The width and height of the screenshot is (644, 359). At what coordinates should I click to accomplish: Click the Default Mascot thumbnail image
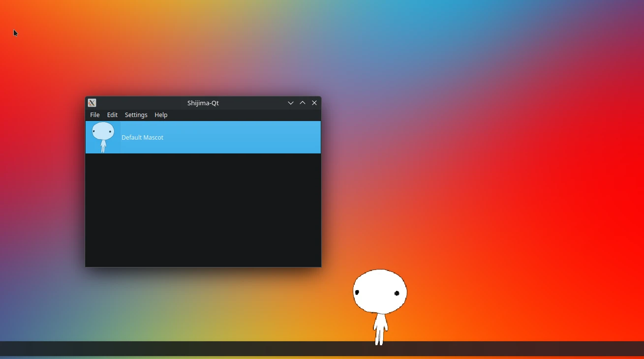coord(103,138)
